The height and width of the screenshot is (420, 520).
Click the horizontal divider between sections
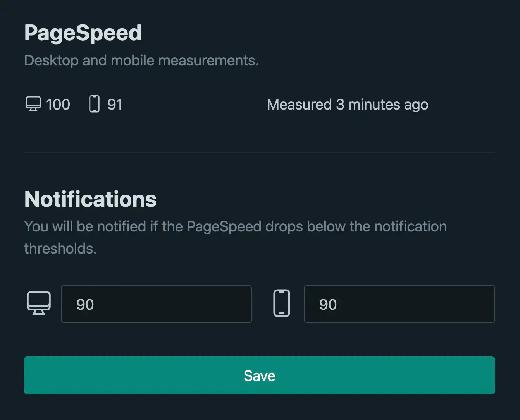pyautogui.click(x=260, y=152)
